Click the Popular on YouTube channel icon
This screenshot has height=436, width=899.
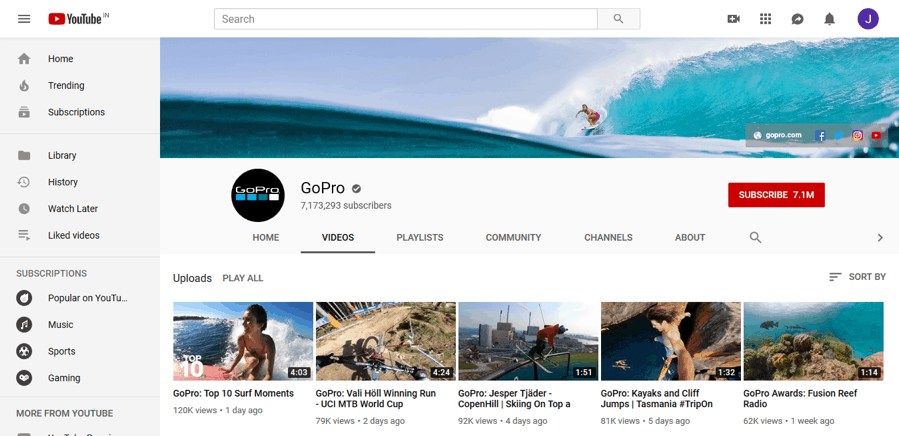tap(24, 298)
